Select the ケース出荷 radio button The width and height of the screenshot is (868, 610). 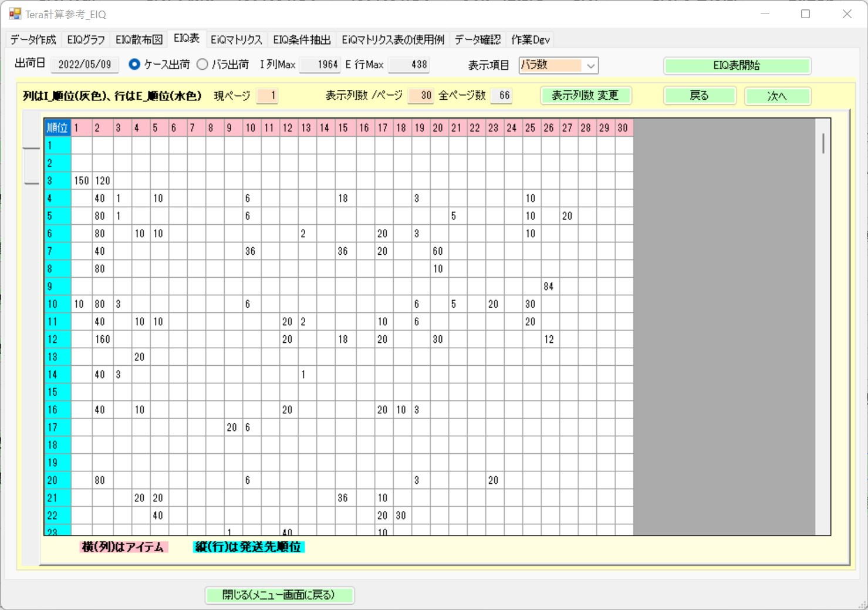pyautogui.click(x=134, y=65)
